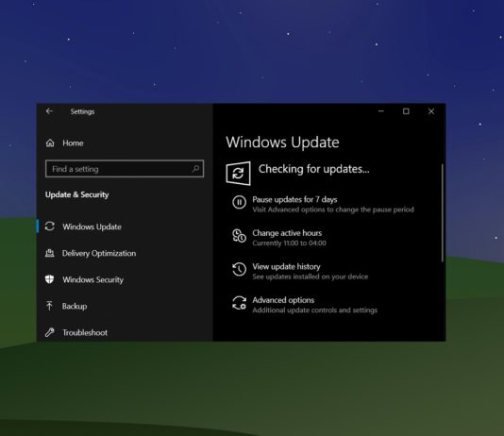This screenshot has height=436, width=504.
Task: Open the Delivery Optimization icon
Action: (49, 253)
